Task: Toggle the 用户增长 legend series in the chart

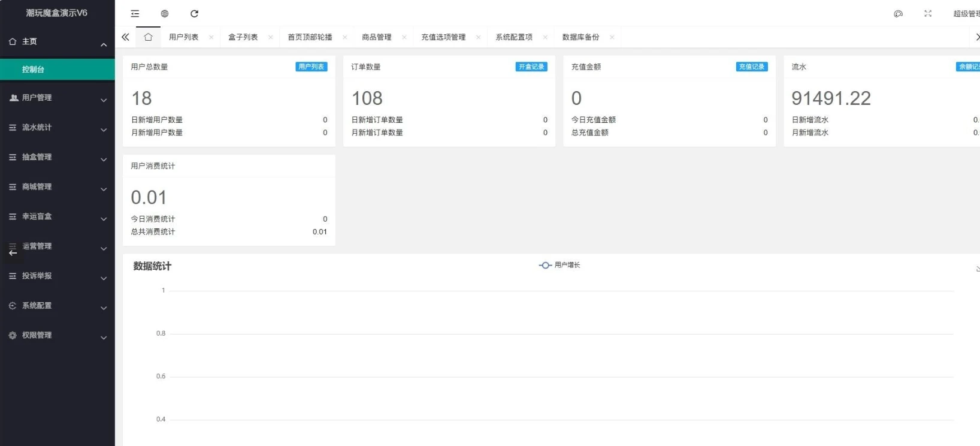Action: click(x=559, y=265)
